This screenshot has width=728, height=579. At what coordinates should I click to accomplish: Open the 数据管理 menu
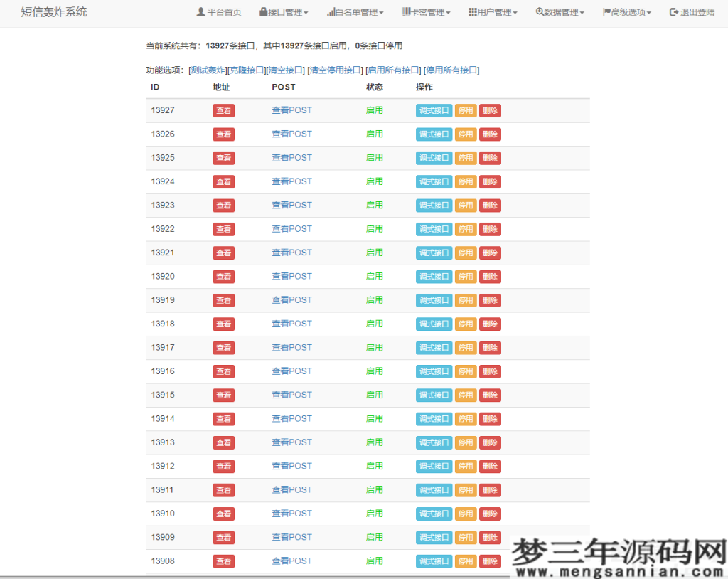pyautogui.click(x=561, y=11)
